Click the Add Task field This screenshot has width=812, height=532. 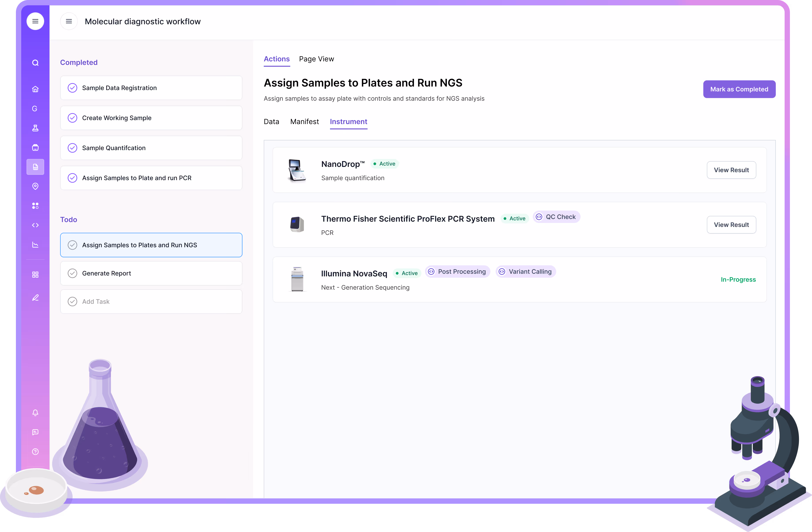(x=151, y=302)
